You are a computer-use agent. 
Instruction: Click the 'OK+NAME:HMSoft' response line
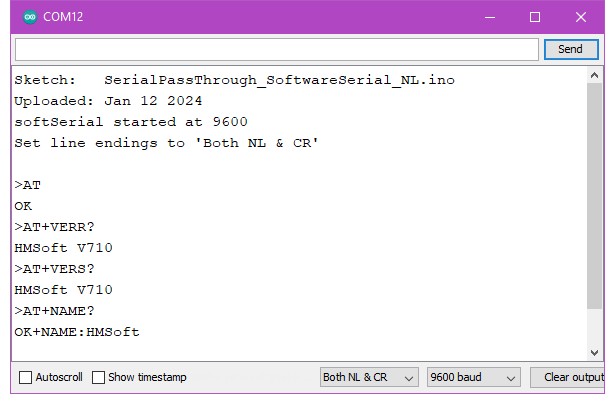(77, 332)
